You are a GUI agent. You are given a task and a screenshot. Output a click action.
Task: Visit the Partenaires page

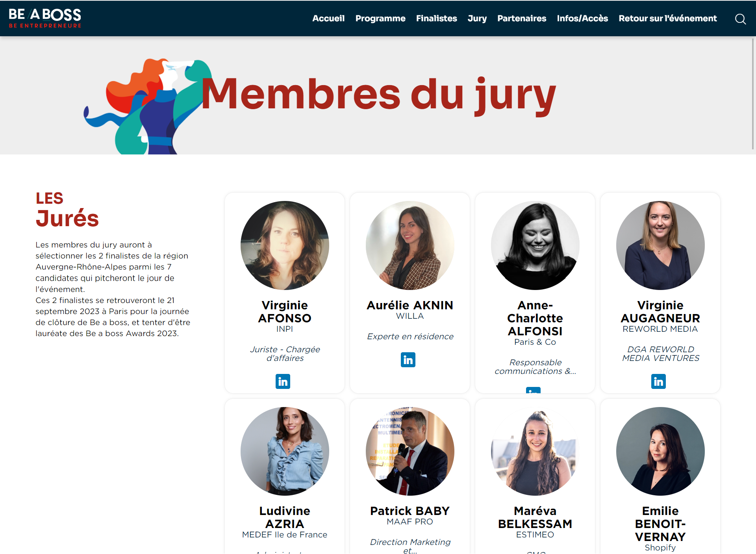522,19
